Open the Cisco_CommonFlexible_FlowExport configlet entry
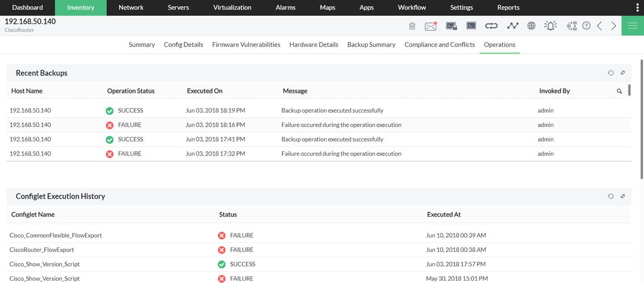The width and height of the screenshot is (644, 283). pyautogui.click(x=56, y=235)
